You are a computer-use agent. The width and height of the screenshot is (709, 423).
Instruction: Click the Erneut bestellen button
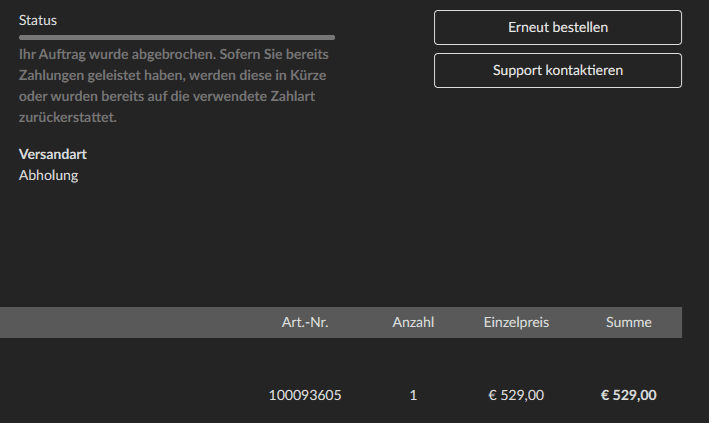click(557, 28)
